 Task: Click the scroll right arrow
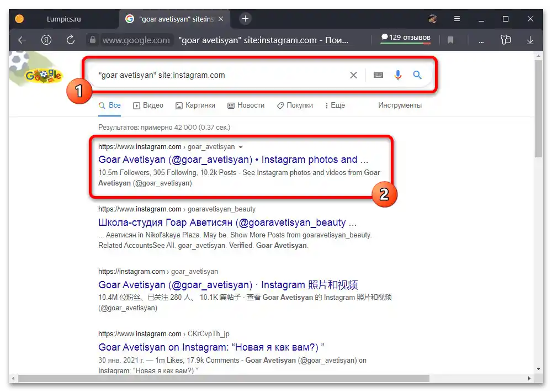tap(529, 379)
